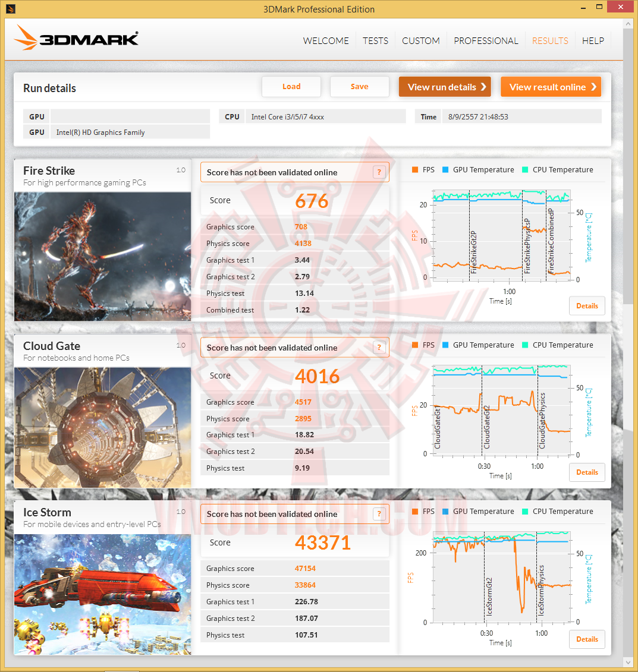Open Details for Ice Storm chart
Screen dimensions: 638x672
pyautogui.click(x=587, y=639)
